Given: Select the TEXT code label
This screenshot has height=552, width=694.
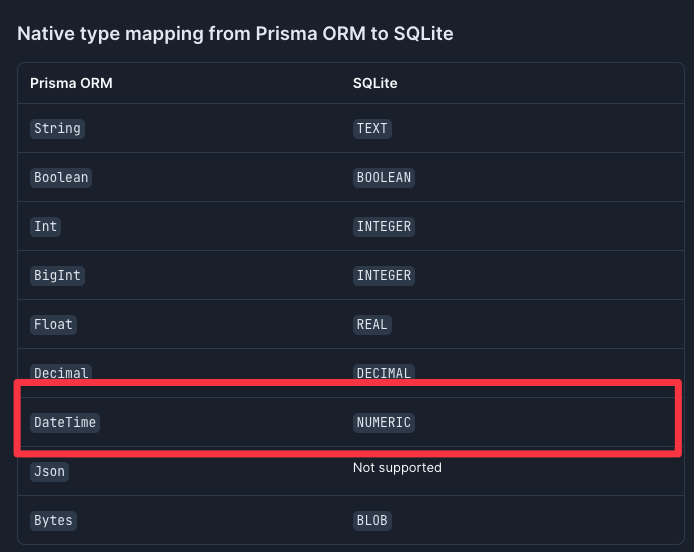Looking at the screenshot, I should (372, 128).
